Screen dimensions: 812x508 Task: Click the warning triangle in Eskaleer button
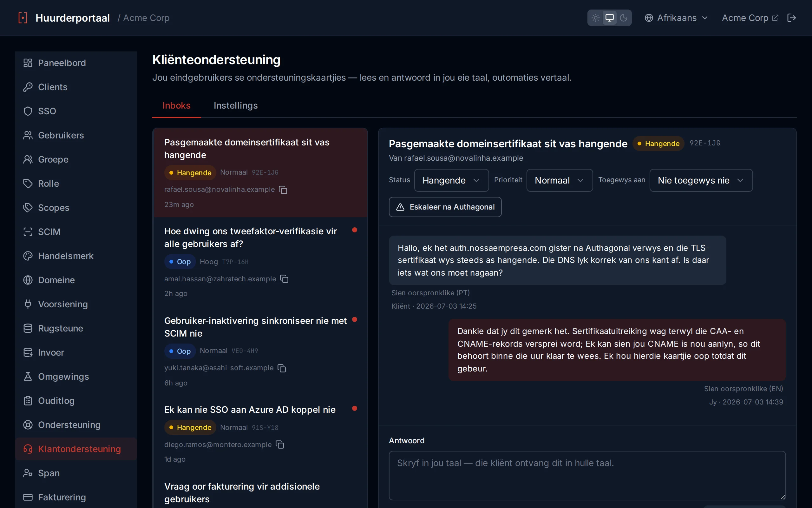[400, 207]
